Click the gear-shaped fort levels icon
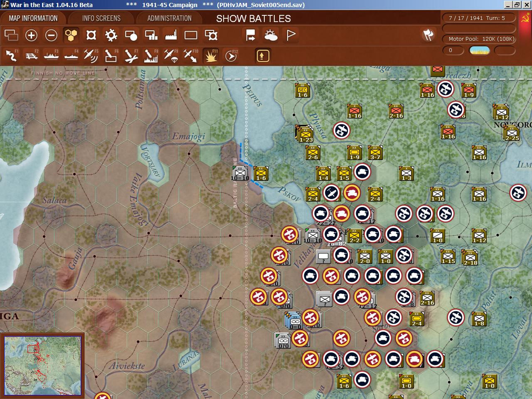 (111, 35)
